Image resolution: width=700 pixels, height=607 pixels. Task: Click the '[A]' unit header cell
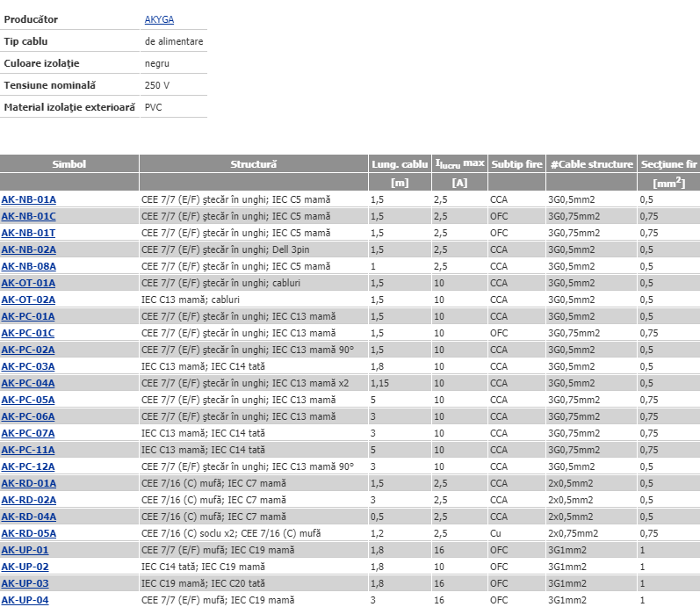[x=459, y=182]
